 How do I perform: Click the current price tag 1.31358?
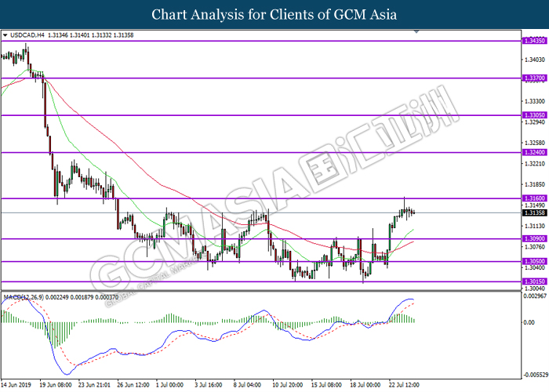tap(534, 212)
